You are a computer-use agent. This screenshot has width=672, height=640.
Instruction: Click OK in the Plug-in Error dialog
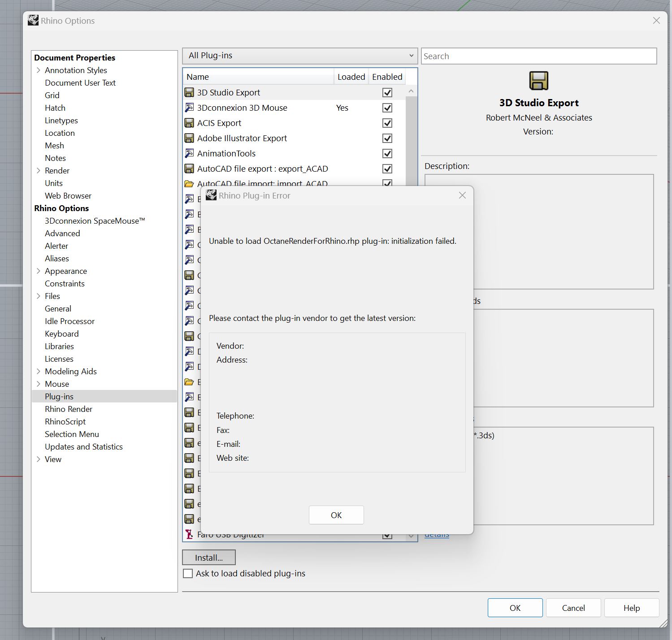click(x=336, y=515)
